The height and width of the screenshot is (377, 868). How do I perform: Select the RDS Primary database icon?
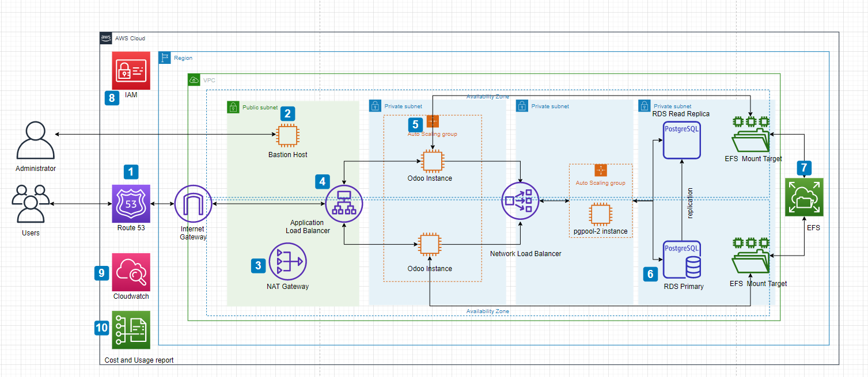683,260
